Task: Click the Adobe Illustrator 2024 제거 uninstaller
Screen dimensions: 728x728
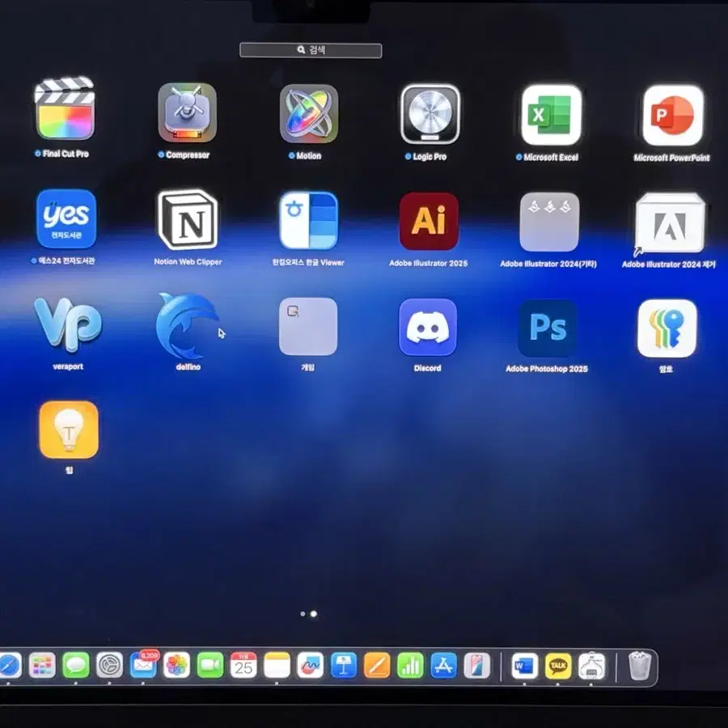Action: (x=670, y=223)
